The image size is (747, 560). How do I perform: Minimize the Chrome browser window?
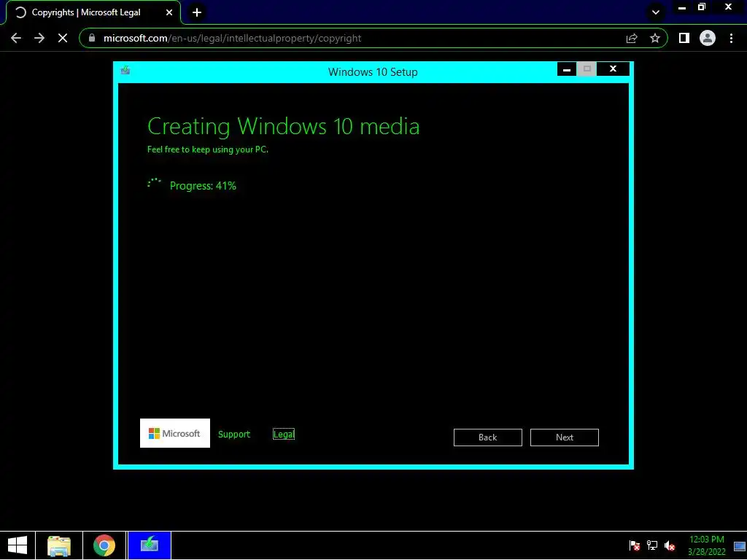(682, 7)
